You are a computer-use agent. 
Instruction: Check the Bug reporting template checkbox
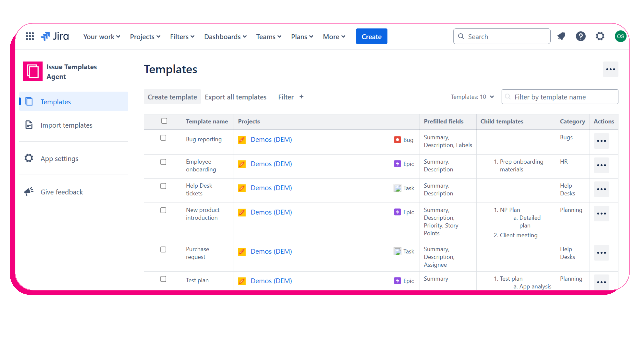[x=163, y=138]
